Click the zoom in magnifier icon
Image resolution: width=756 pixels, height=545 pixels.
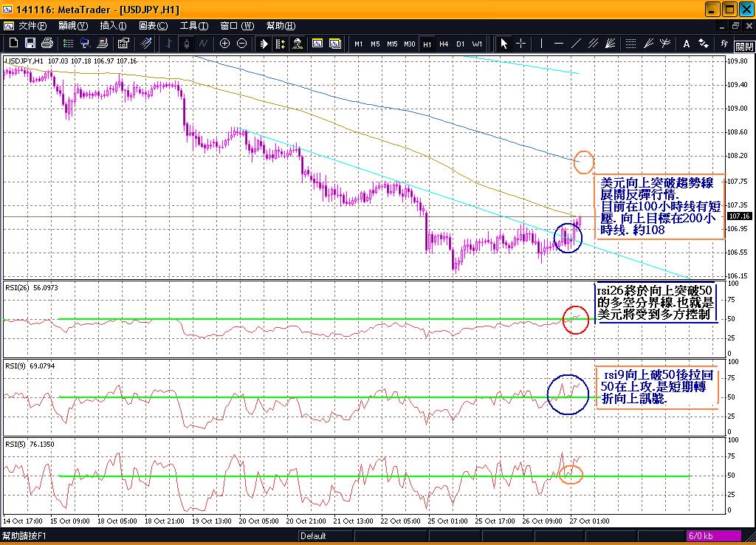click(x=225, y=44)
